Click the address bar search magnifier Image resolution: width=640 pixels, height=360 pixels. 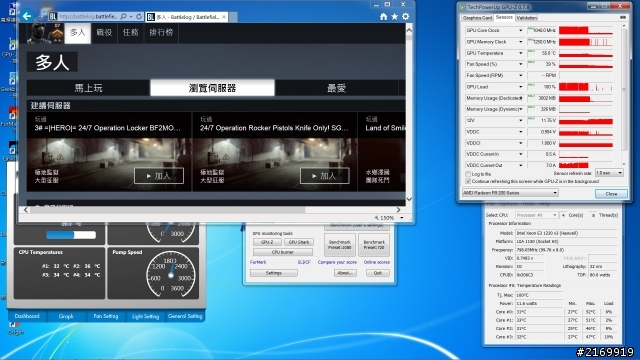123,17
